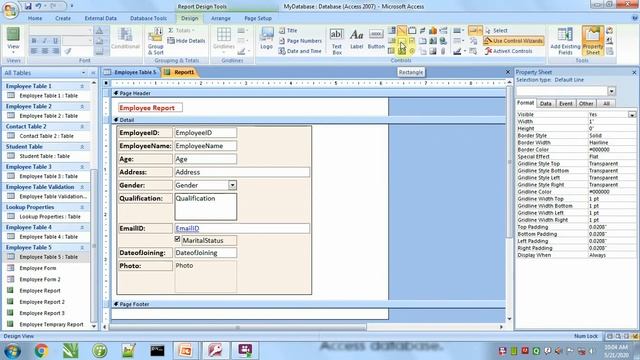Open the Home ribbon tab

click(x=35, y=18)
